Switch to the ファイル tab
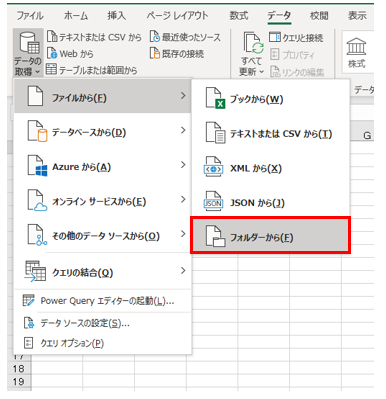386x399 pixels. pos(30,16)
